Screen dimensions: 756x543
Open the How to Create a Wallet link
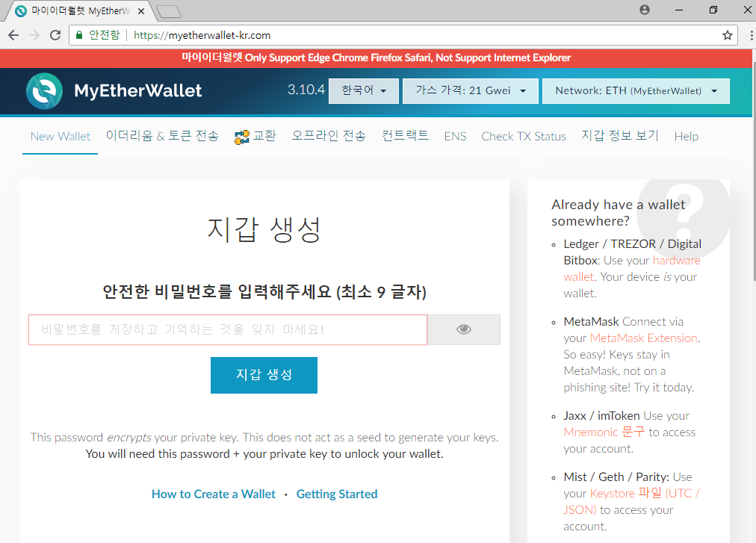pos(213,494)
